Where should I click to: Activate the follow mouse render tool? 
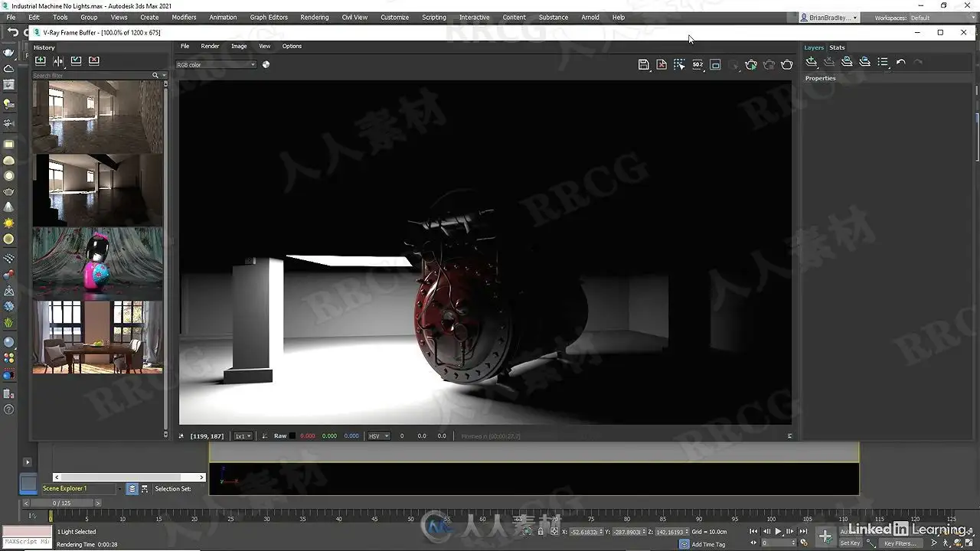click(x=679, y=65)
